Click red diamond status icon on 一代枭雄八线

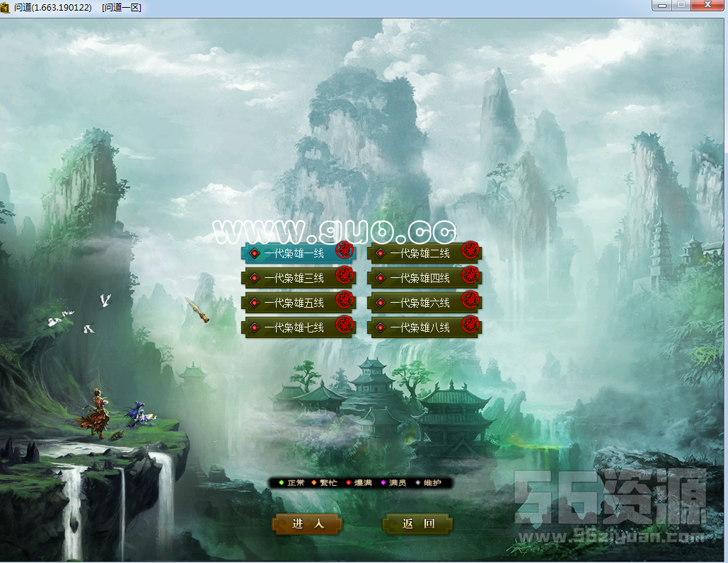click(381, 327)
